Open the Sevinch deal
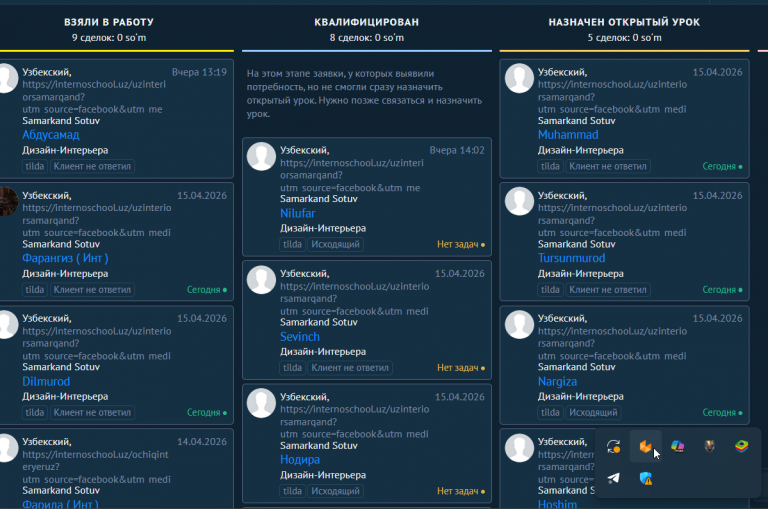 click(x=300, y=337)
